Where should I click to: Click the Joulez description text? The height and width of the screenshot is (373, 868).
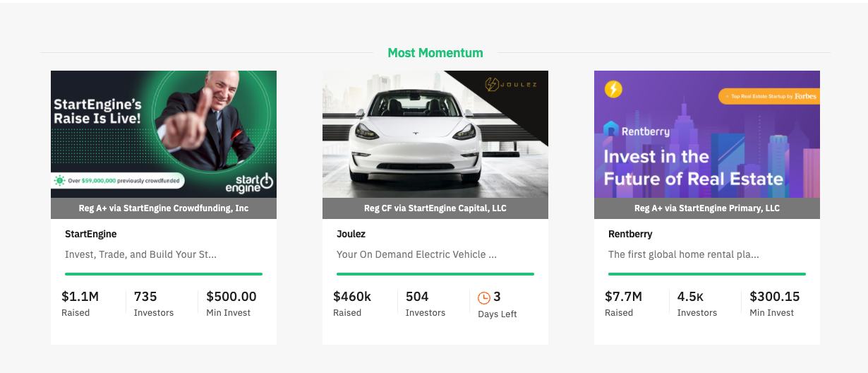point(416,254)
